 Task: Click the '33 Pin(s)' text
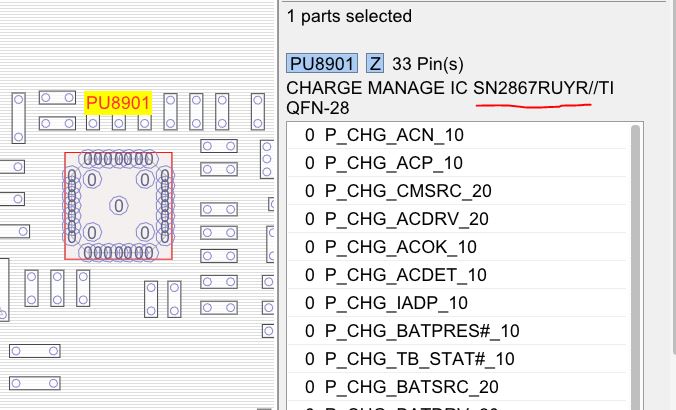click(428, 64)
